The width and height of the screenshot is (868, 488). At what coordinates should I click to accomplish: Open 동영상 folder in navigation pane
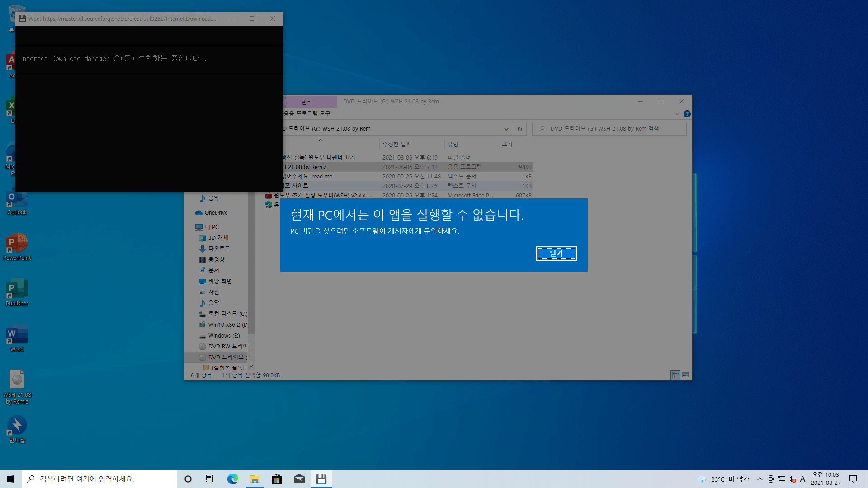click(216, 259)
